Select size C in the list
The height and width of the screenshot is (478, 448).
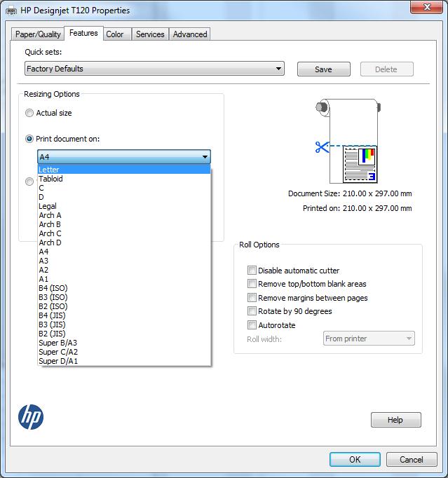[x=124, y=188]
